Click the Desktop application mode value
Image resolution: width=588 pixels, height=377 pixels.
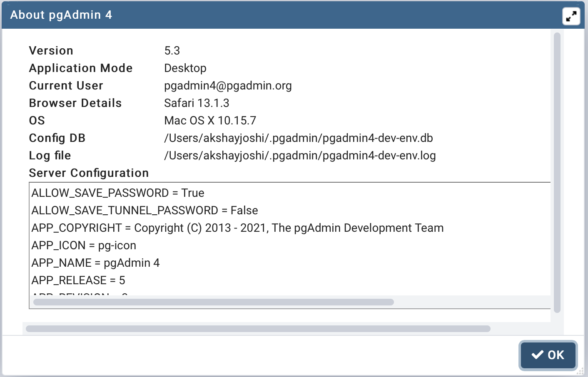point(185,68)
